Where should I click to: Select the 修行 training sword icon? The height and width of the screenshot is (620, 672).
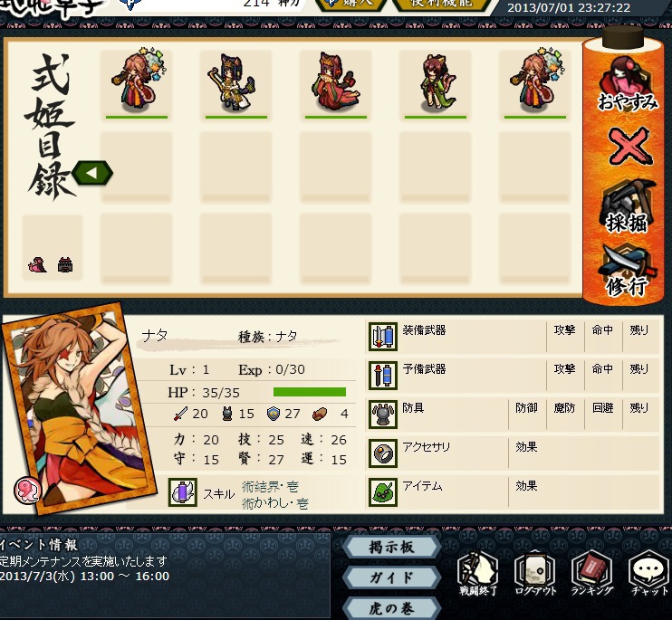(x=628, y=270)
